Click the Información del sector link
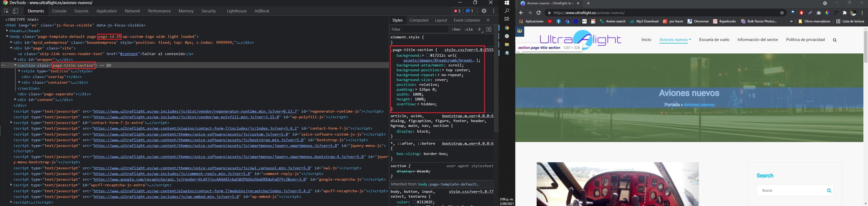The width and height of the screenshot is (868, 206). 757,40
